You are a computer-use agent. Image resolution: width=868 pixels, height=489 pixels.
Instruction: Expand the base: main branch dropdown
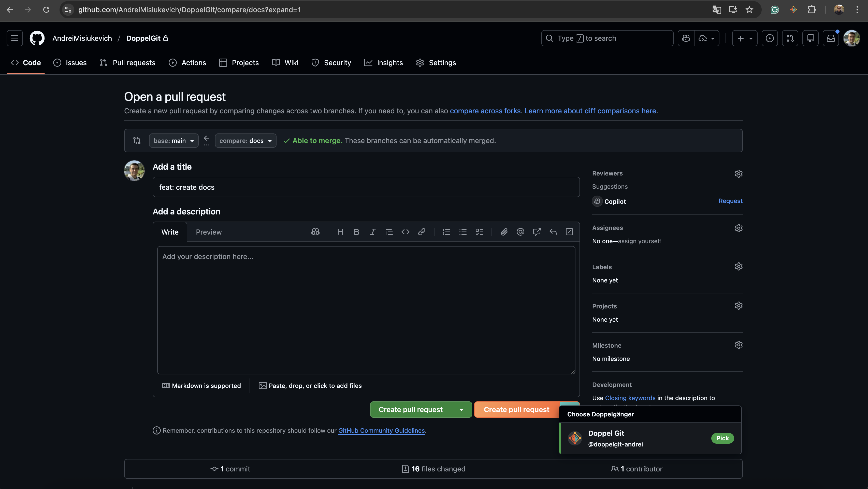click(x=173, y=141)
